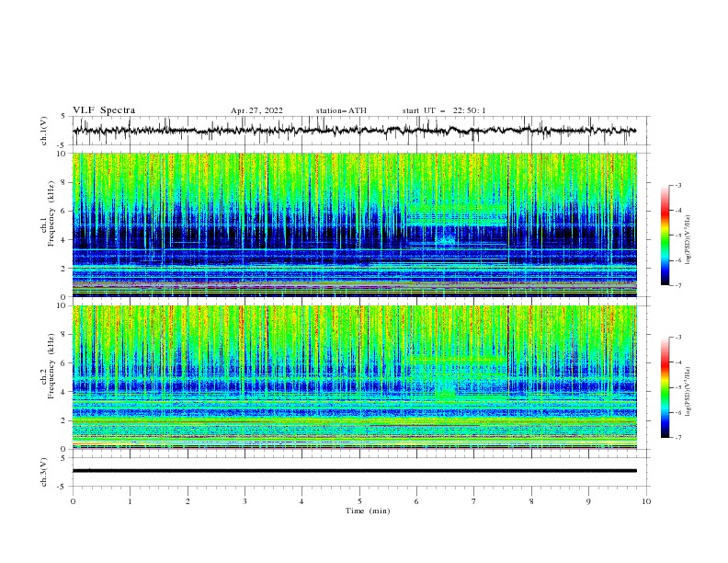Viewport: 728px width, 563px height.
Task: Click the ch.1 color bar "log(PSD)(V²/Hz)" label
Action: point(688,240)
